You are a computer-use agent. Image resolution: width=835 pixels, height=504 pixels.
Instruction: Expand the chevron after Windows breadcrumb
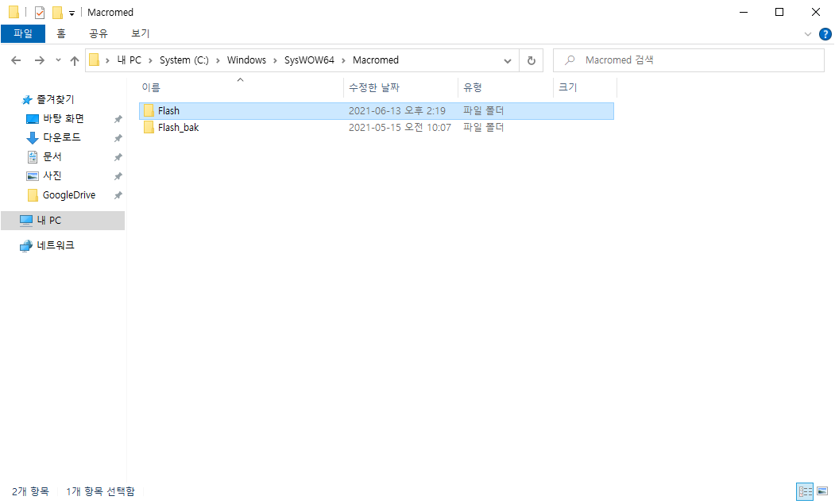click(275, 60)
